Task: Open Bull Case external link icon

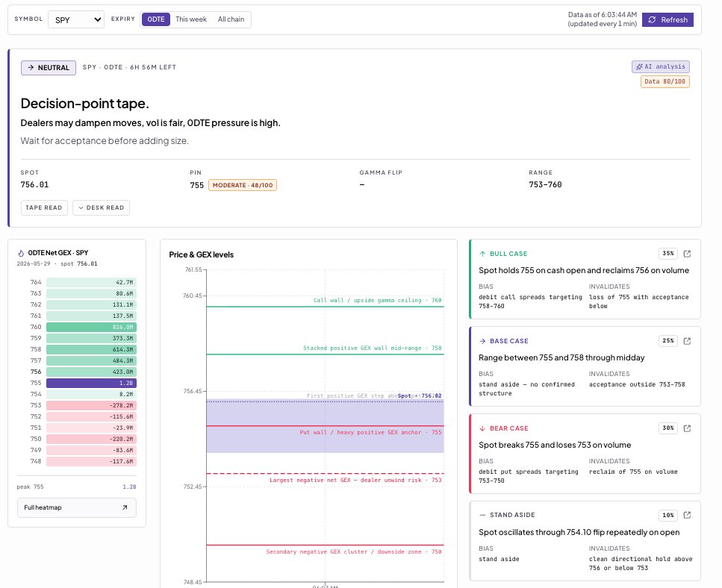Action: tap(687, 254)
